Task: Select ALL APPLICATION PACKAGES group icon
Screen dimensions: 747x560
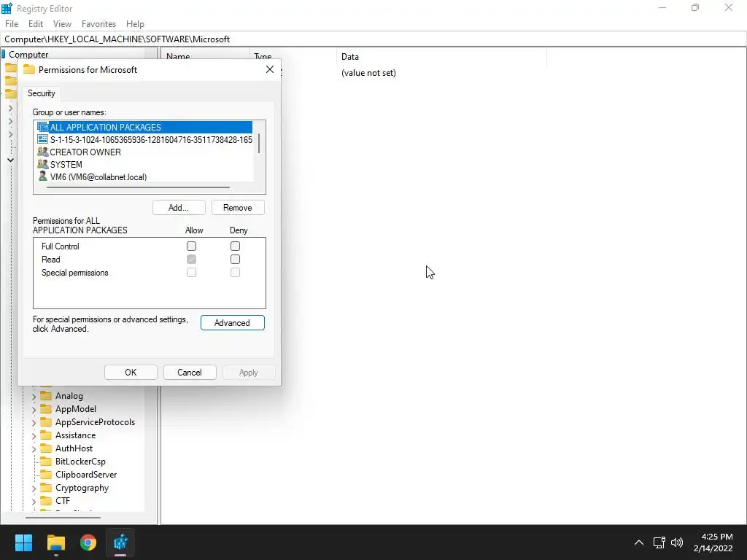Action: [x=43, y=127]
